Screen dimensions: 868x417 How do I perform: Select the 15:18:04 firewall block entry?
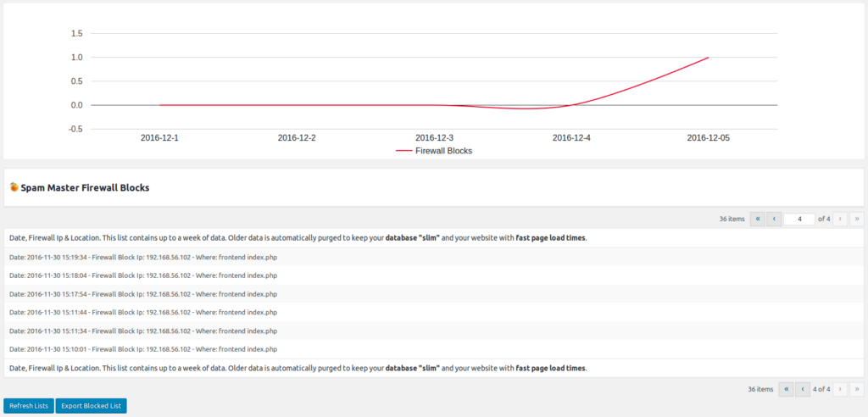coord(142,275)
